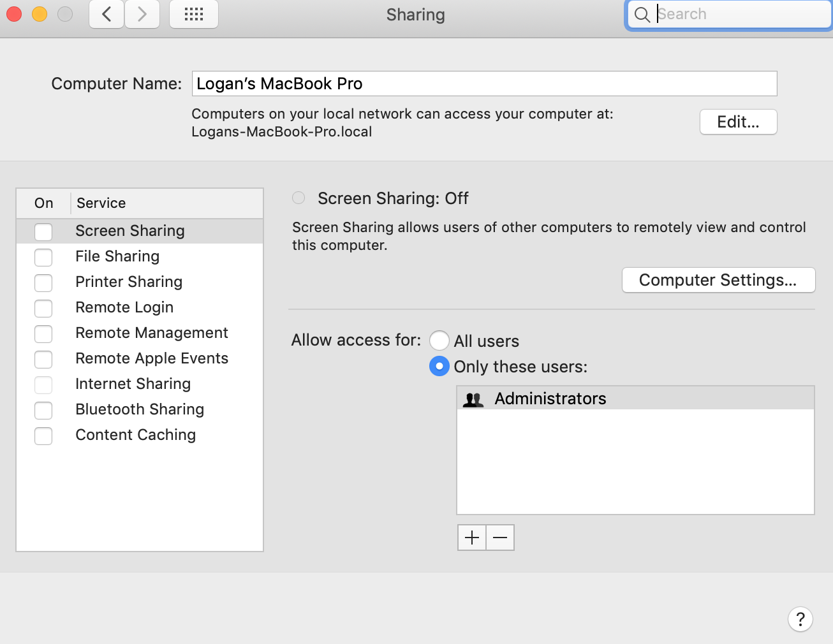Select File Sharing in the service list
The height and width of the screenshot is (644, 833).
[140, 256]
